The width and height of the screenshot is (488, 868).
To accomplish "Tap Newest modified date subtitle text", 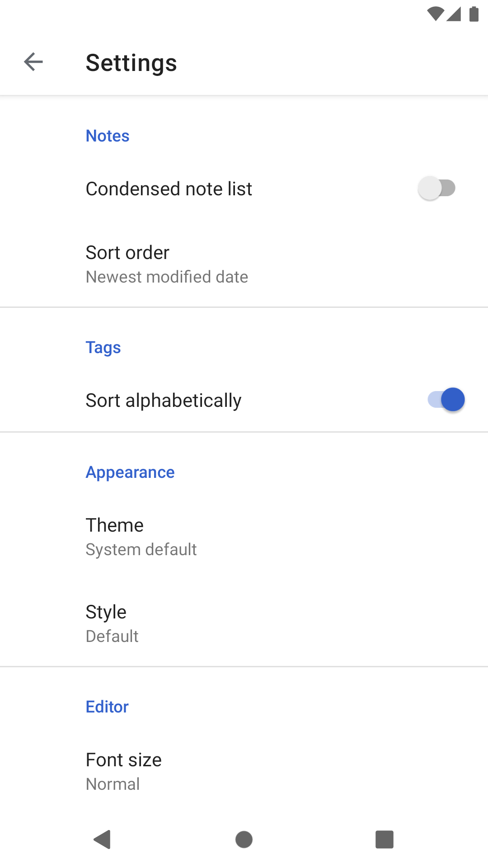I will pyautogui.click(x=167, y=277).
